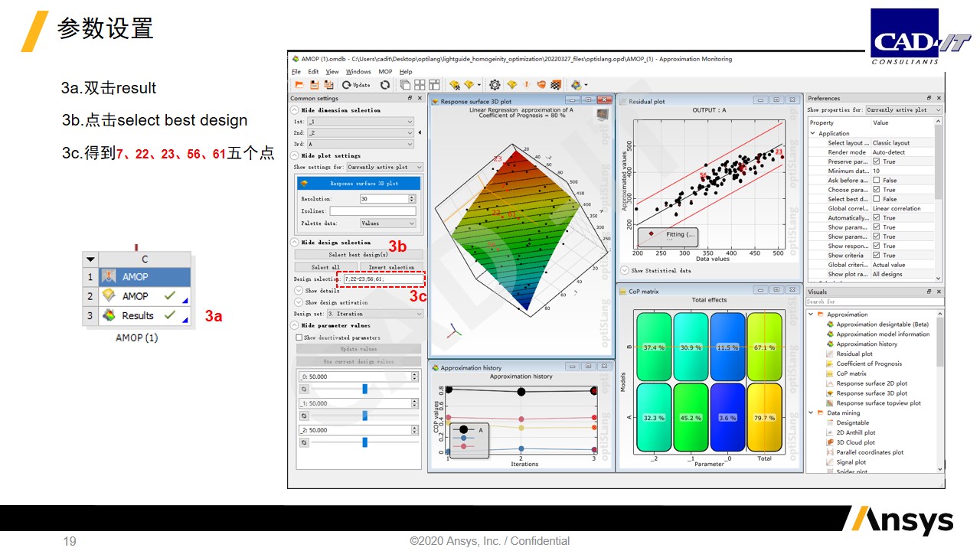Toggle the Ask before a... False checkbox
Screen dimensions: 980x551
pos(877,181)
